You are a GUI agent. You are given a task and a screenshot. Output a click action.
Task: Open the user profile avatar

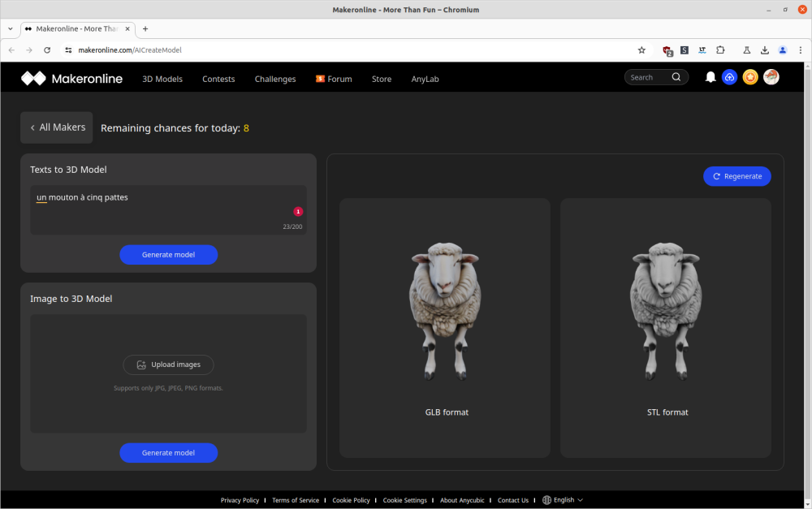pyautogui.click(x=771, y=77)
